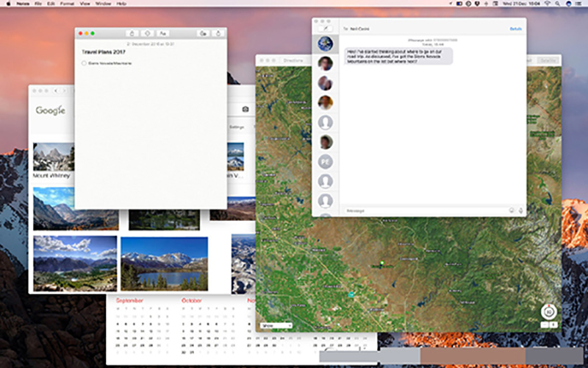
Task: Go back in the browser window
Action: (x=57, y=91)
